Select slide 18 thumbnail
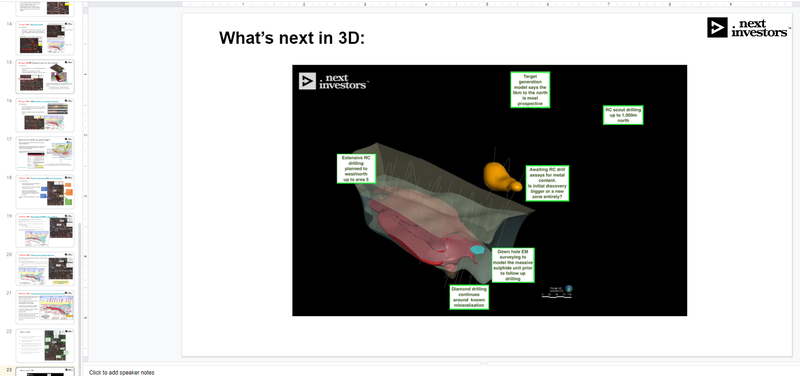The image size is (800, 376). coord(45,192)
